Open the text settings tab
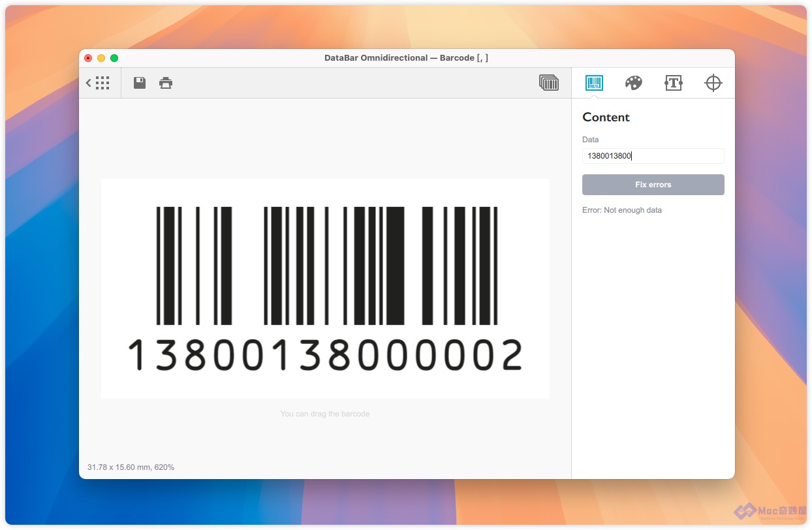Image resolution: width=812 pixels, height=530 pixels. click(674, 83)
